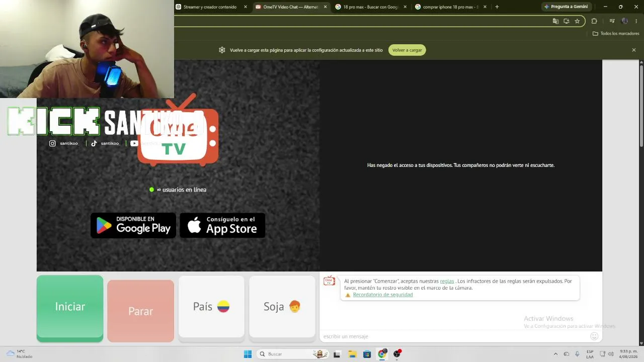Open the App Store download badge
This screenshot has height=362, width=644.
(x=222, y=225)
